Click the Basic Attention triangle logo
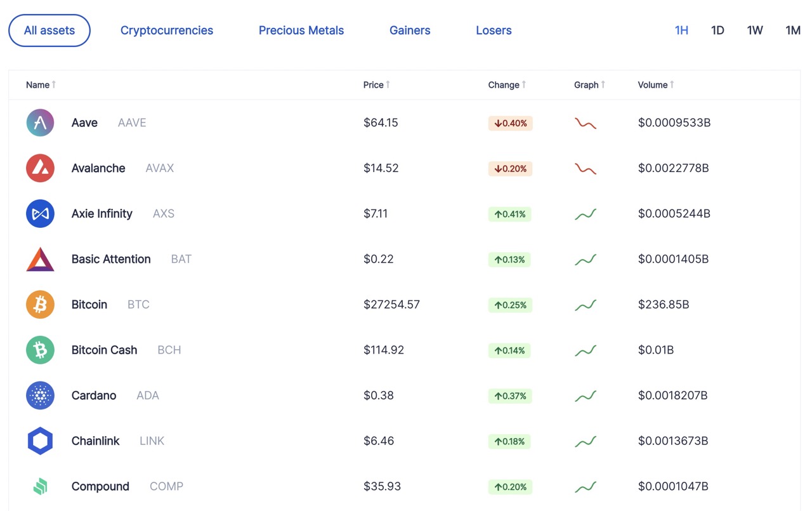812x511 pixels. 40,259
